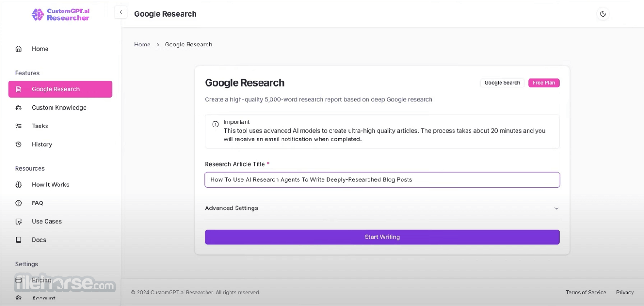Click the Important info circle icon
644x306 pixels.
tap(215, 124)
